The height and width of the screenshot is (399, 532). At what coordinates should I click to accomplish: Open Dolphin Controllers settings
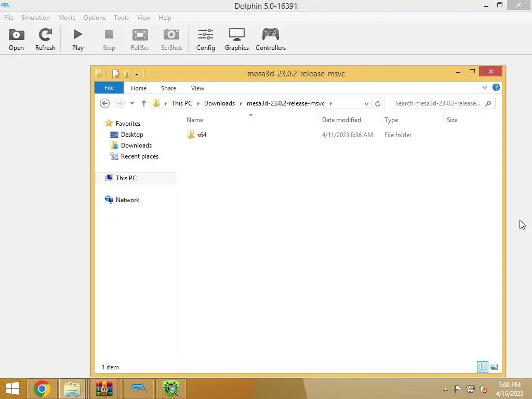coord(270,39)
